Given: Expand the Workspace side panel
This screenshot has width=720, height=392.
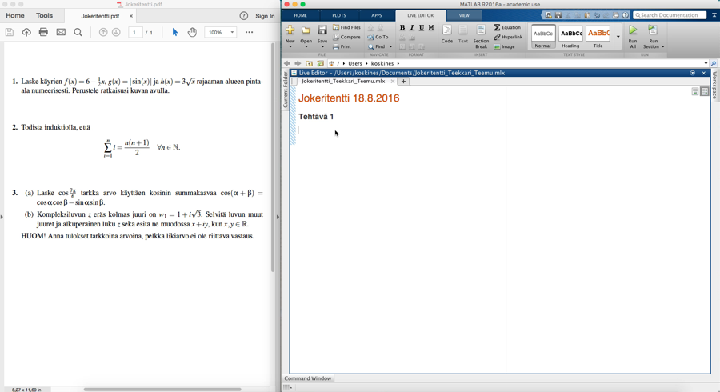Looking at the screenshot, I should 714,85.
